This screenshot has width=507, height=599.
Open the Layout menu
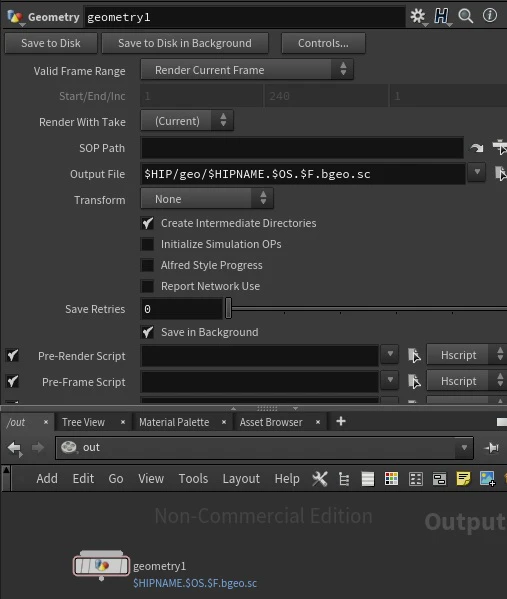[x=241, y=479]
